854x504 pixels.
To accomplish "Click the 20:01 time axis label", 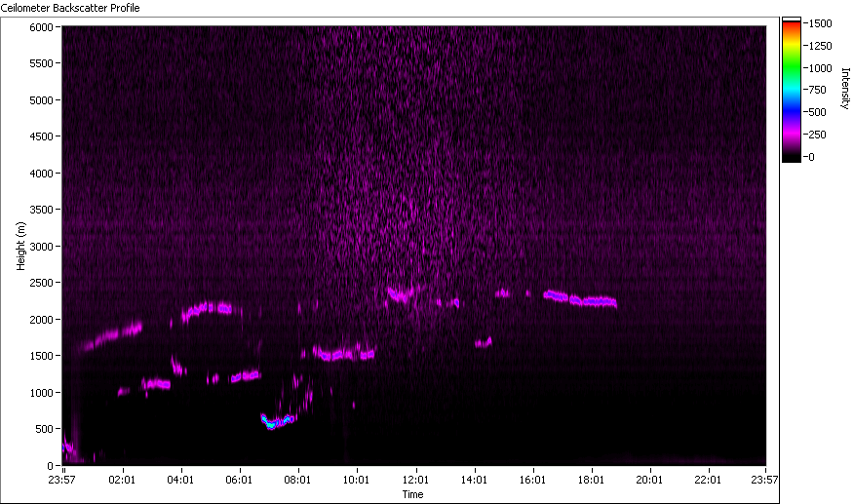I will click(649, 480).
